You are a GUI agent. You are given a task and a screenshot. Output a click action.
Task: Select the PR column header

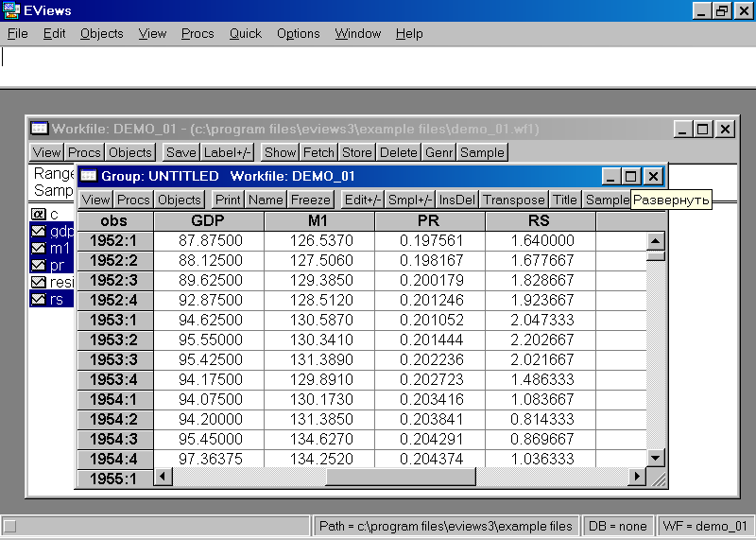430,221
